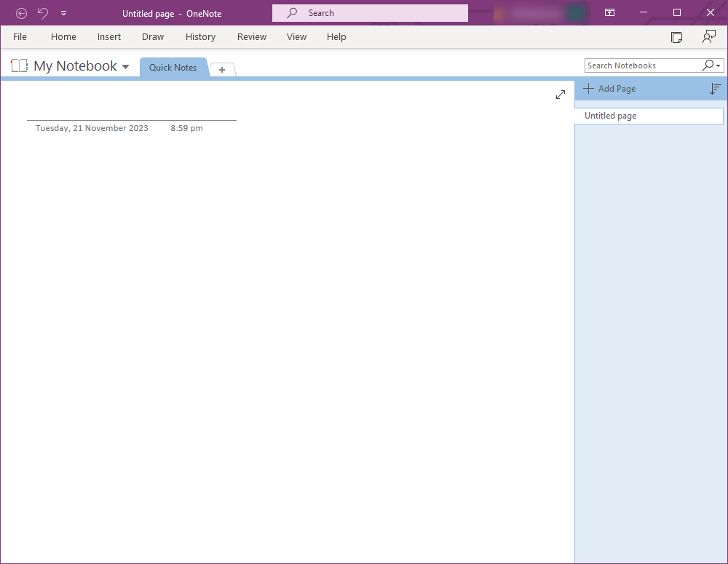Click the feedback person icon
The image size is (728, 564).
pos(708,37)
